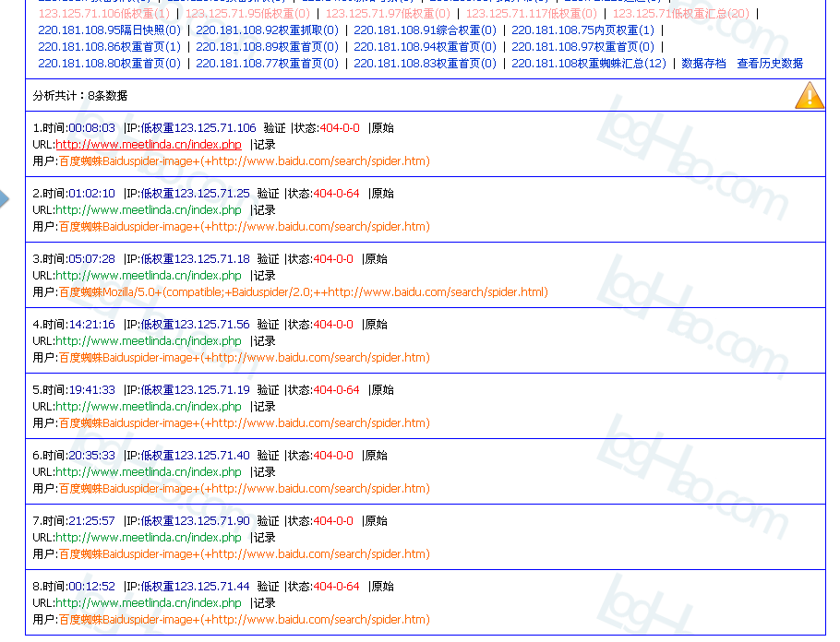Viewport: 840px width, 642px height.
Task: Click 记录 in record 7
Action: pos(264,538)
